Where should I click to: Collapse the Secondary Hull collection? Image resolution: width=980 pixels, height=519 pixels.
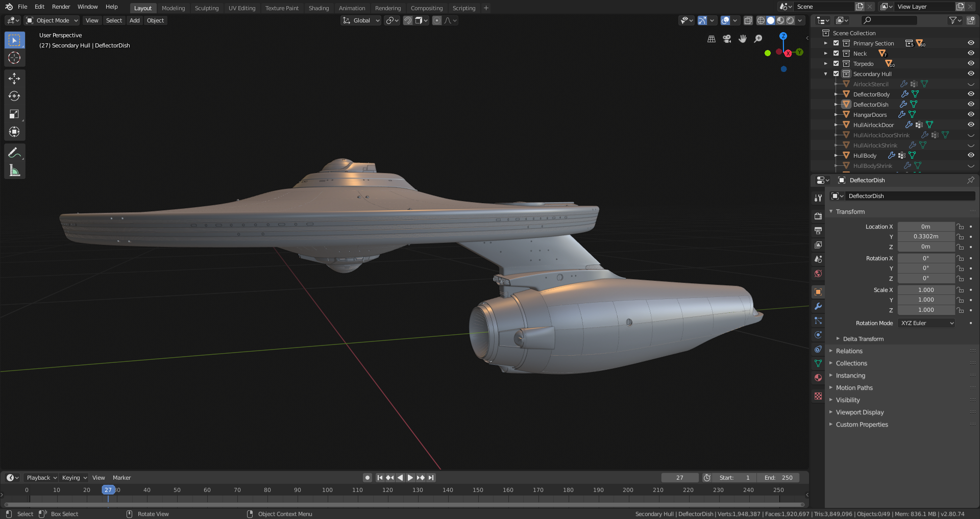tap(826, 74)
